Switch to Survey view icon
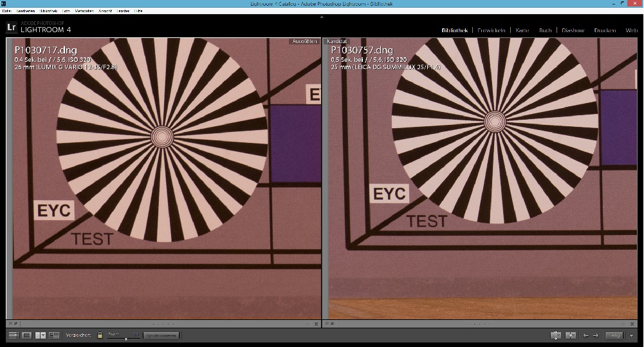 (x=54, y=335)
